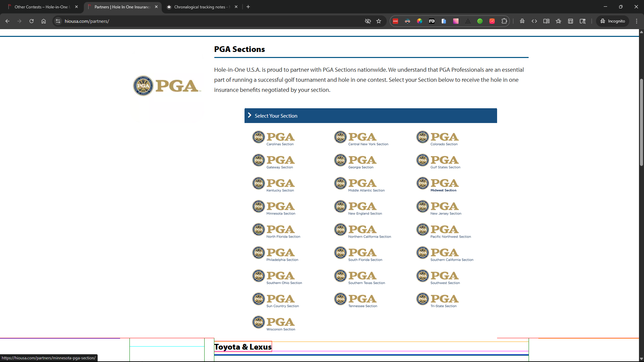Select the Gateway Section PGA logo
Viewport: 644px width, 362px height.
pos(273,161)
